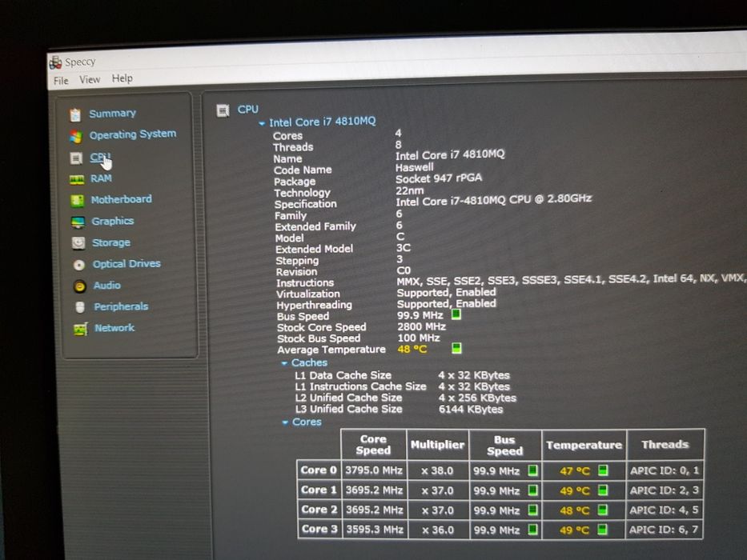Click the Stock Core Speed value 2800 MHz
Screen dimensions: 747x560
422,326
